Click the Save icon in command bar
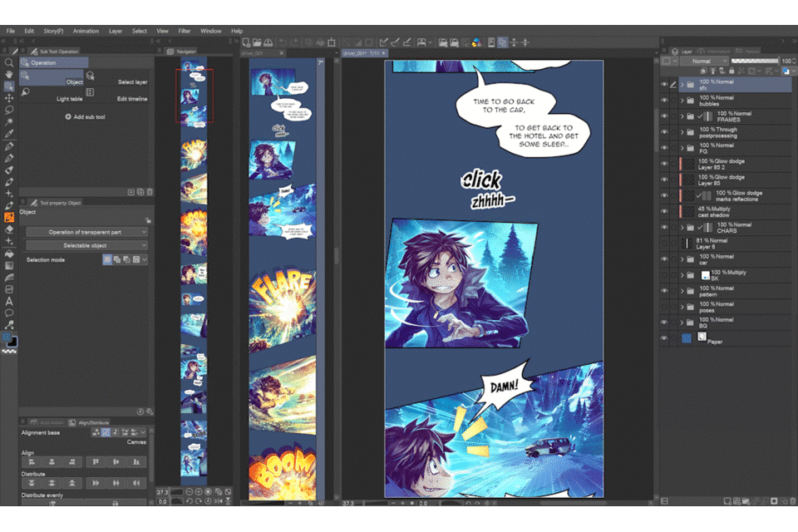The height and width of the screenshot is (532, 798). [x=268, y=42]
